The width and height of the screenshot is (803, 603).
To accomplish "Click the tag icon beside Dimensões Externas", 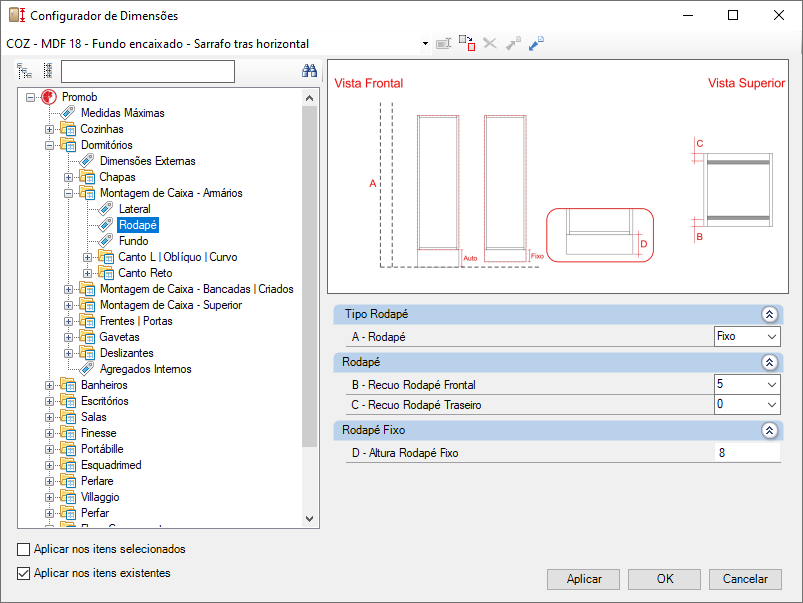I will click(x=87, y=161).
